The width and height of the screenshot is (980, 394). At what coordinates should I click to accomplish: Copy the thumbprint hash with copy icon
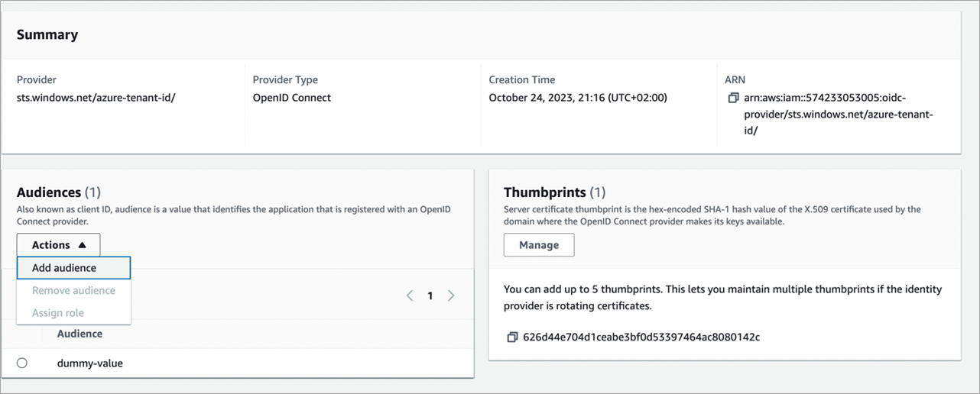coord(512,337)
